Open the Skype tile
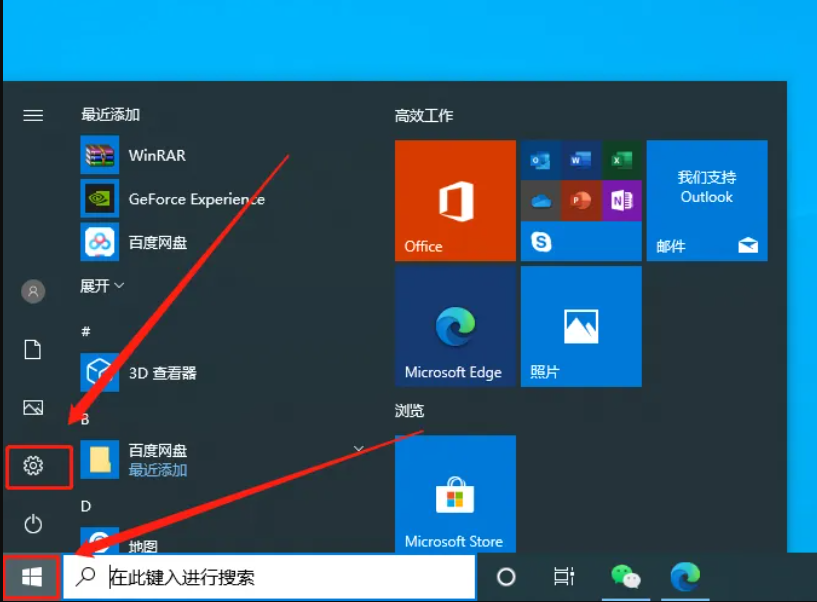This screenshot has width=817, height=602. (581, 241)
